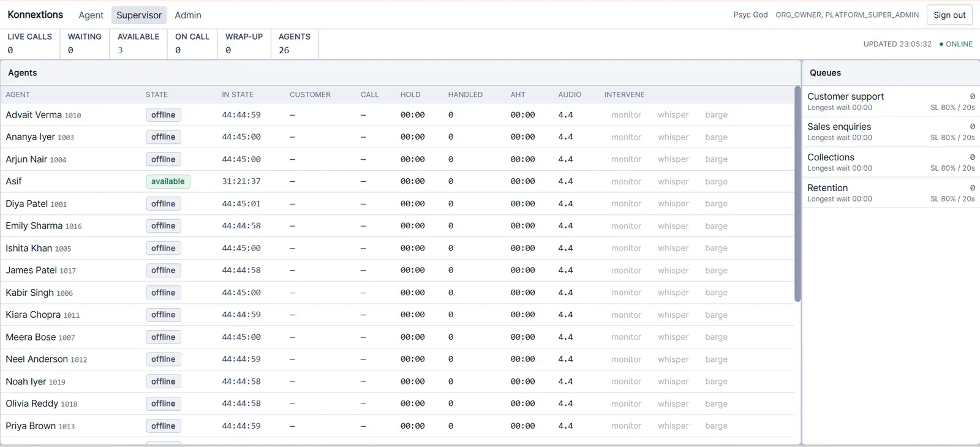
Task: Click monitor for Ishita Khan
Action: click(x=626, y=248)
